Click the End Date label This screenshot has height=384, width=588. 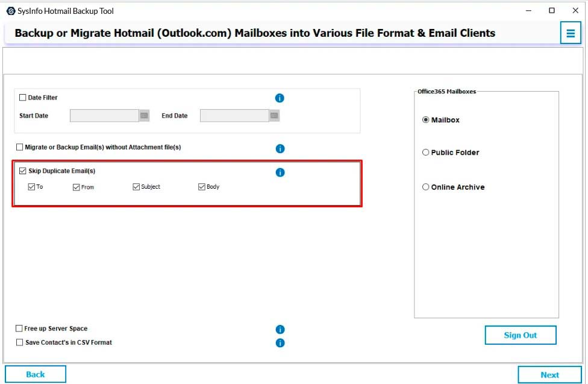tap(174, 116)
